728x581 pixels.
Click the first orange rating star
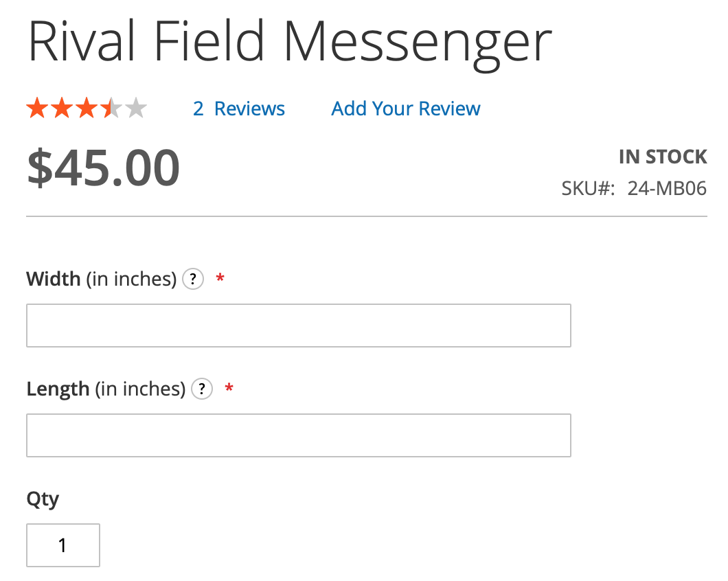(37, 109)
